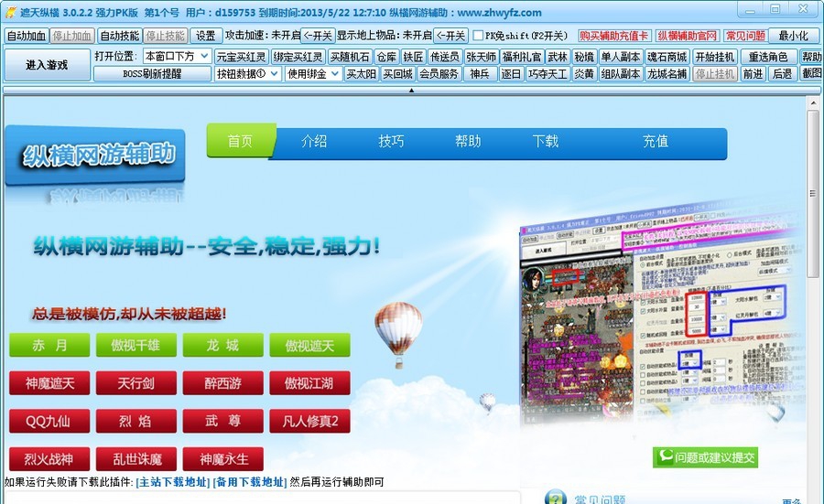Click 重选角色 button

point(768,57)
